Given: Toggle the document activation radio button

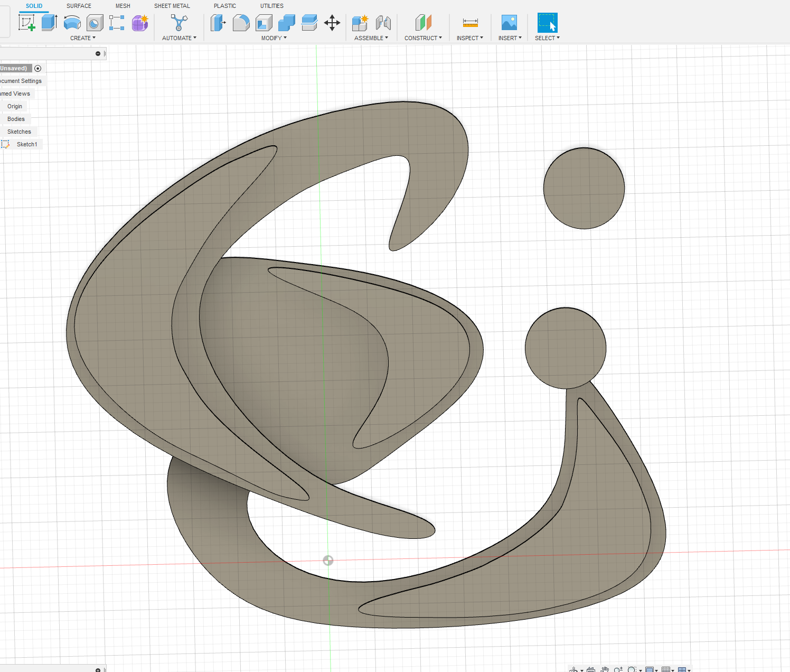Looking at the screenshot, I should [x=37, y=68].
